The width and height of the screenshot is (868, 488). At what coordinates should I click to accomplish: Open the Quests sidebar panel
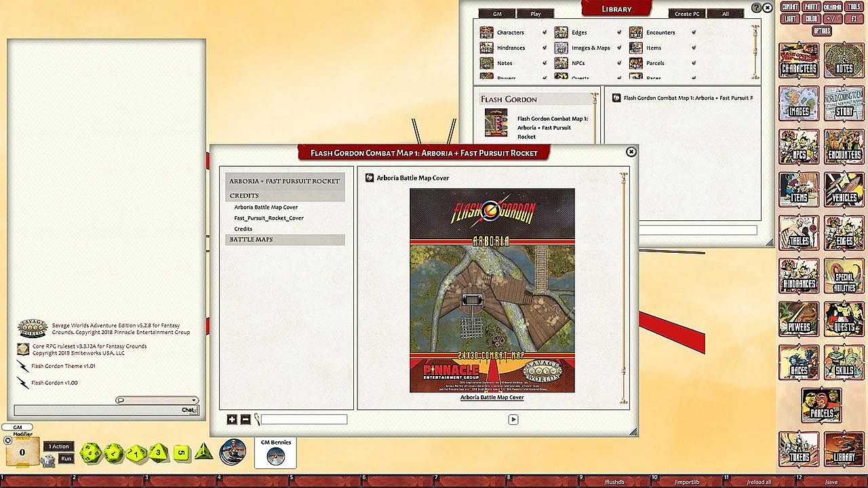[844, 319]
